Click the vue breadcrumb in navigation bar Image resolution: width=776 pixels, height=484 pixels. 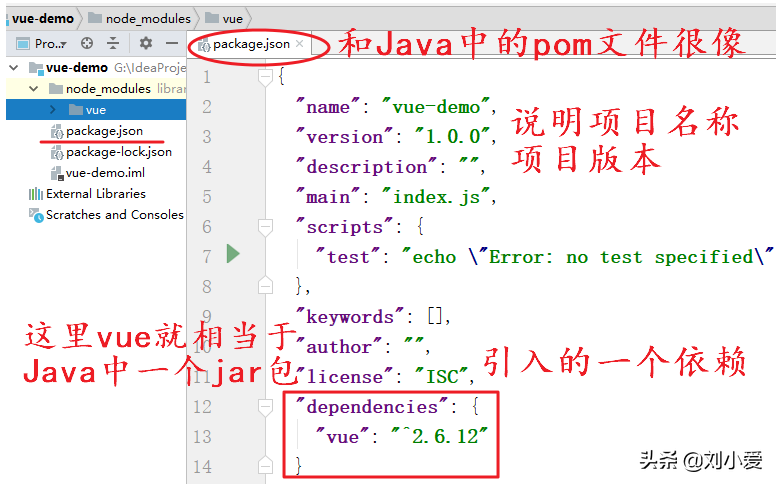[x=231, y=18]
